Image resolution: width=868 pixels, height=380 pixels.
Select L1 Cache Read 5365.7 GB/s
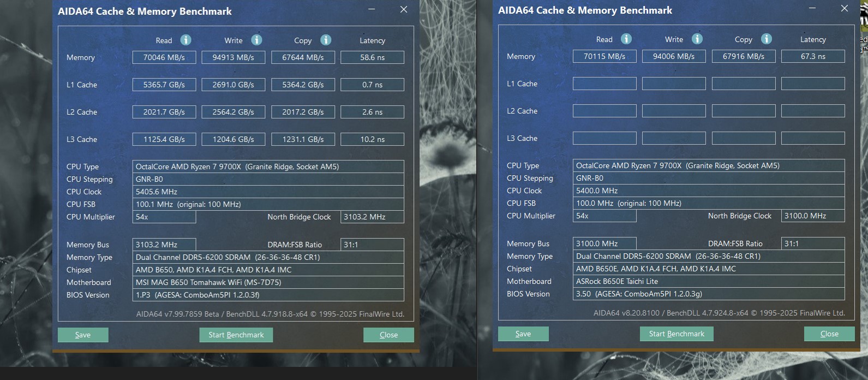coord(164,85)
